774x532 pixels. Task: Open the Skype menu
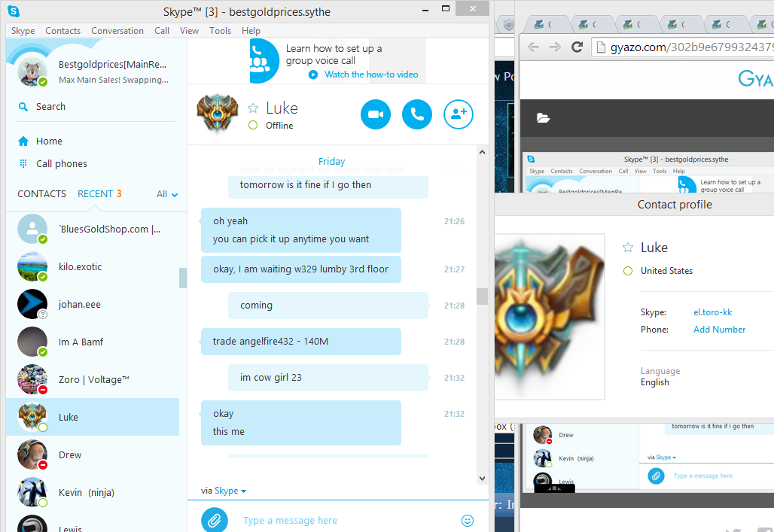[x=23, y=31]
